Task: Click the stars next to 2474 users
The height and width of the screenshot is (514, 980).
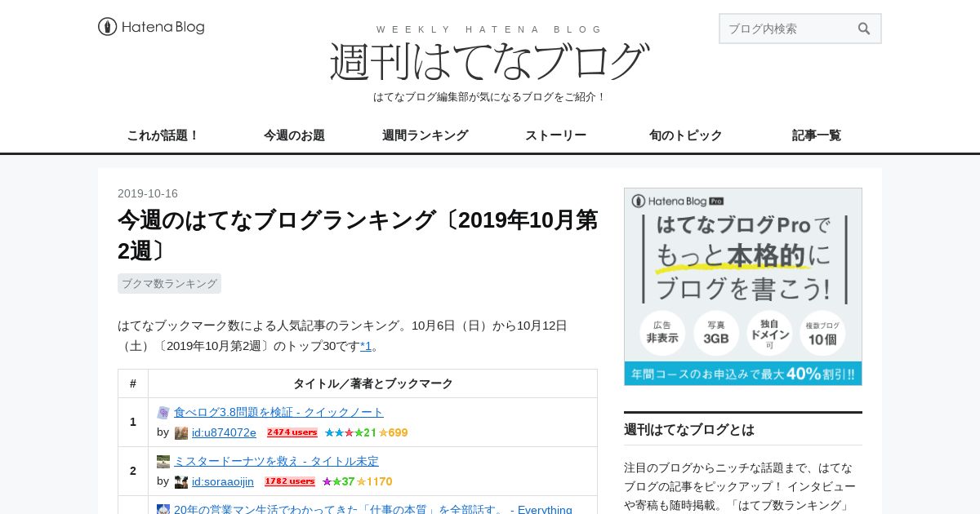Action: tap(366, 432)
